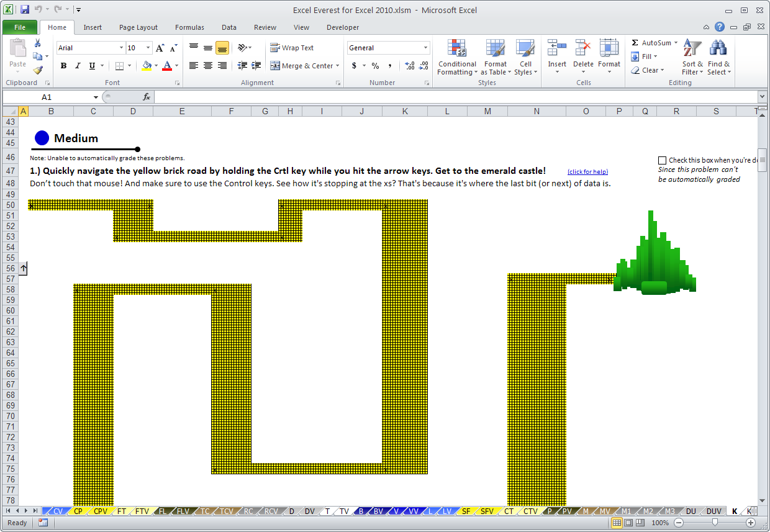Click the Cut scissors icon

(x=37, y=43)
